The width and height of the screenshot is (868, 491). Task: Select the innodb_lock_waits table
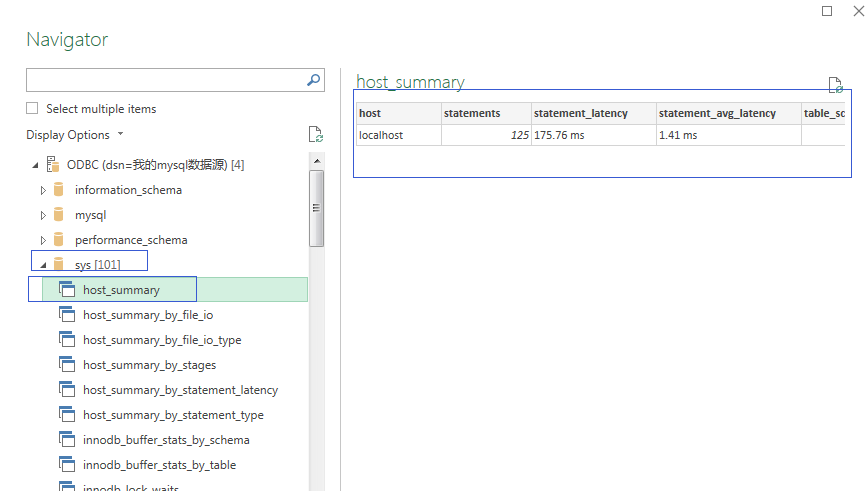tap(131, 487)
